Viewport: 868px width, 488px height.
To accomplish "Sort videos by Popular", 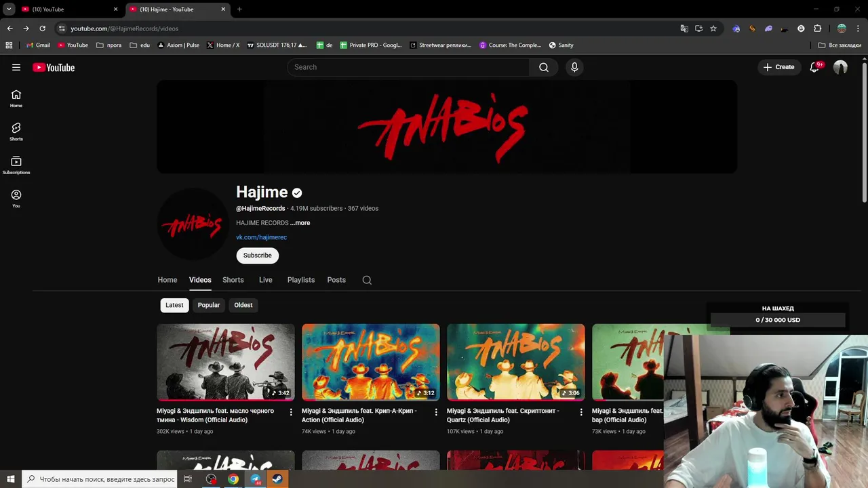I will coord(209,305).
